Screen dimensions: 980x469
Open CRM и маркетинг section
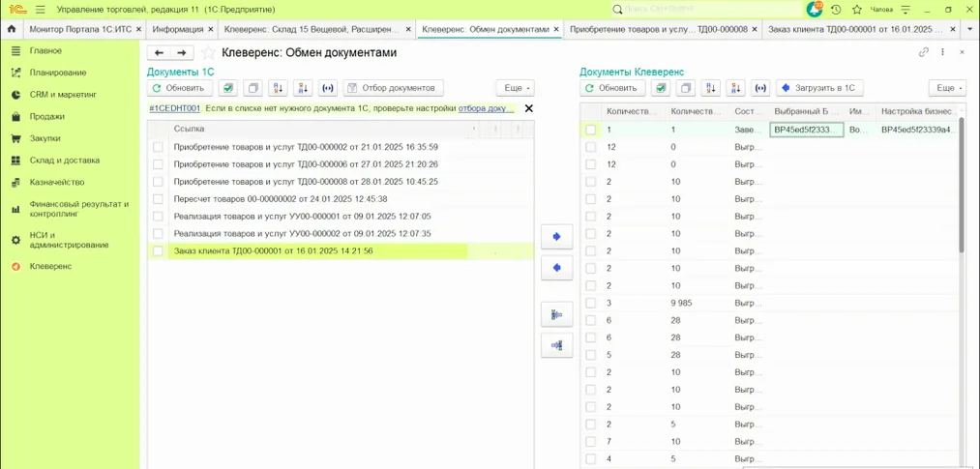(63, 95)
